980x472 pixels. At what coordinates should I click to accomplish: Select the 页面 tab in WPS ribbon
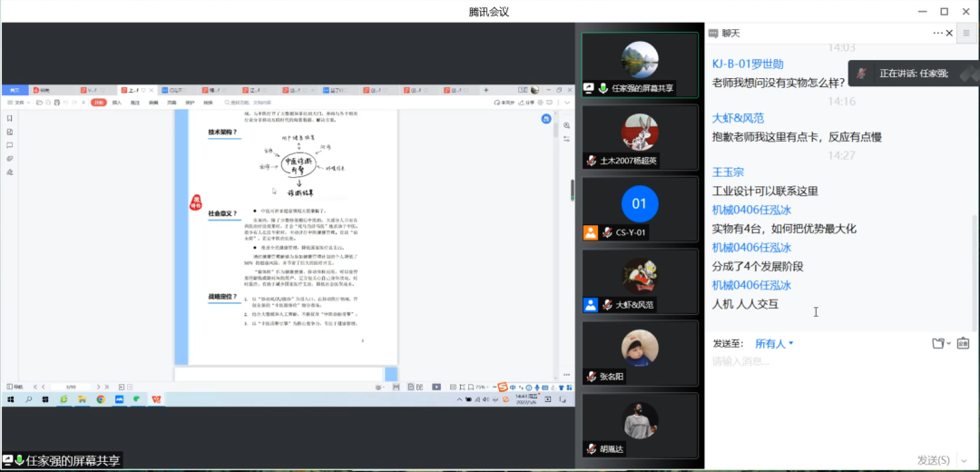point(171,103)
